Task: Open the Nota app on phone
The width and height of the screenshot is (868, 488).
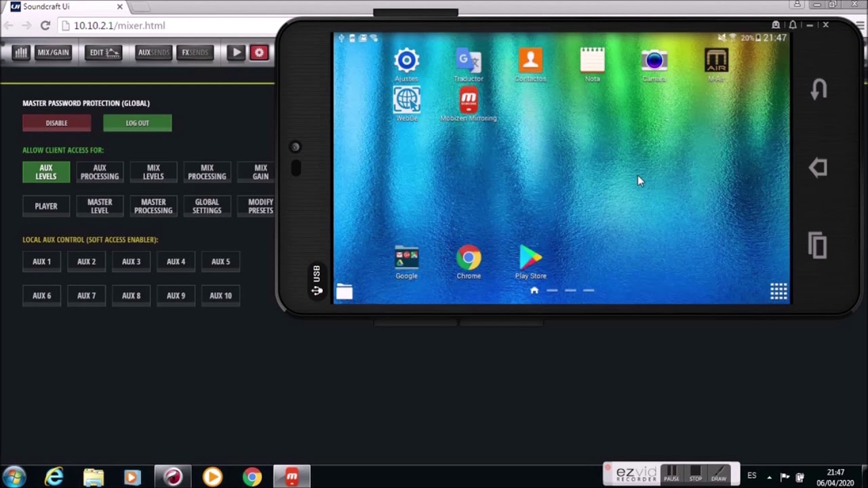Action: pyautogui.click(x=592, y=64)
